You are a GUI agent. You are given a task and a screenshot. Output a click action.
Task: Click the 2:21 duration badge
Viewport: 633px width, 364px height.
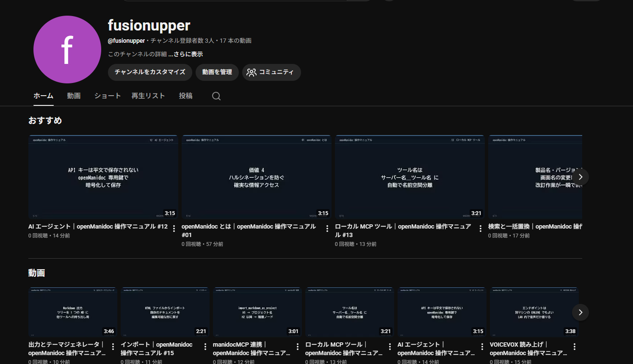point(201,331)
